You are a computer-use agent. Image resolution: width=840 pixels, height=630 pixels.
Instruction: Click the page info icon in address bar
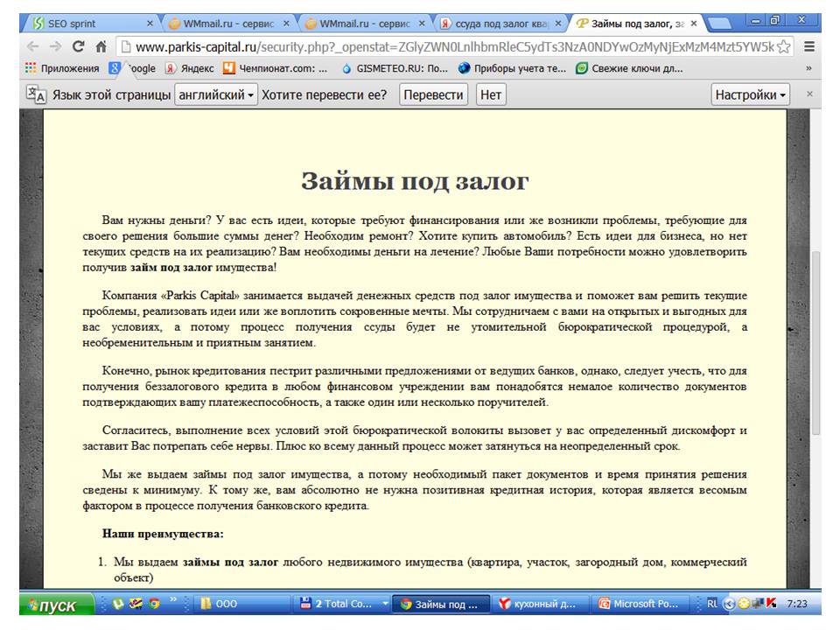126,47
